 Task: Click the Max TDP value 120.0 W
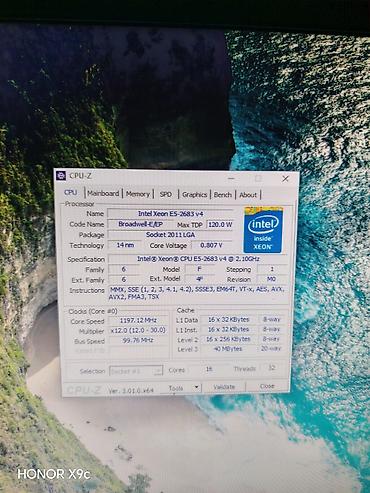tap(220, 225)
